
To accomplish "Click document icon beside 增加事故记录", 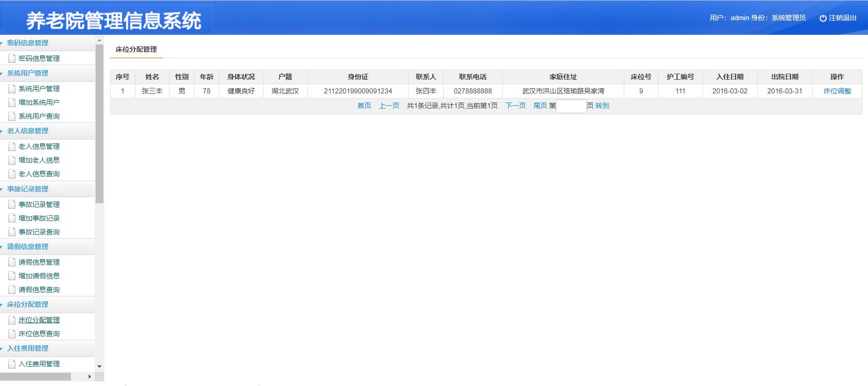I will [12, 218].
